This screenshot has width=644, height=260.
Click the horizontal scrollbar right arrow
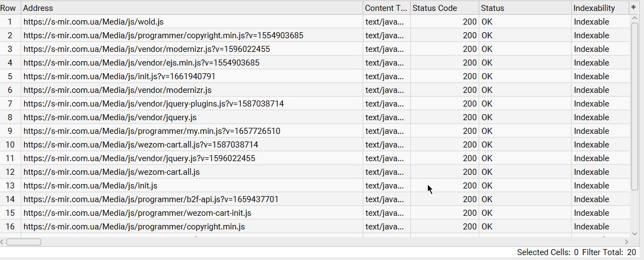pos(626,241)
